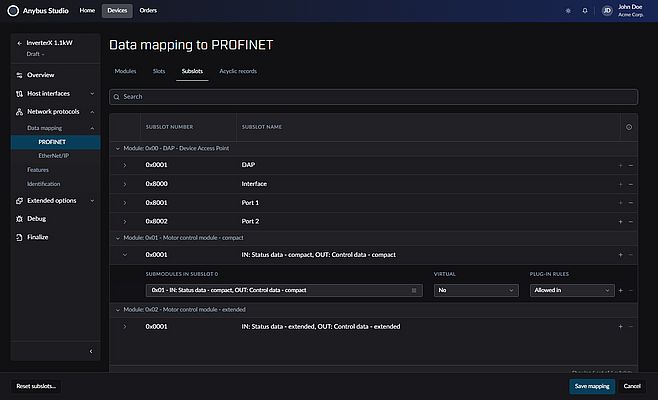Click into the Search field
Viewport: 658px width, 400px height.
373,97
